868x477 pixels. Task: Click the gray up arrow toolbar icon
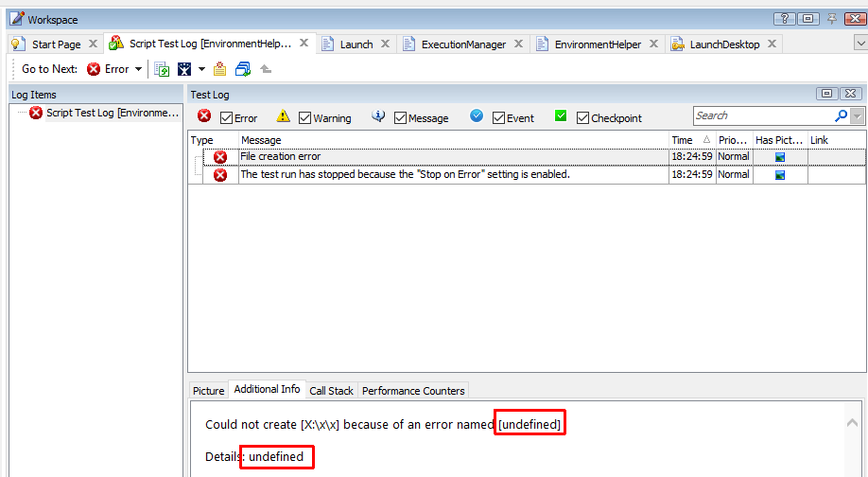(266, 69)
